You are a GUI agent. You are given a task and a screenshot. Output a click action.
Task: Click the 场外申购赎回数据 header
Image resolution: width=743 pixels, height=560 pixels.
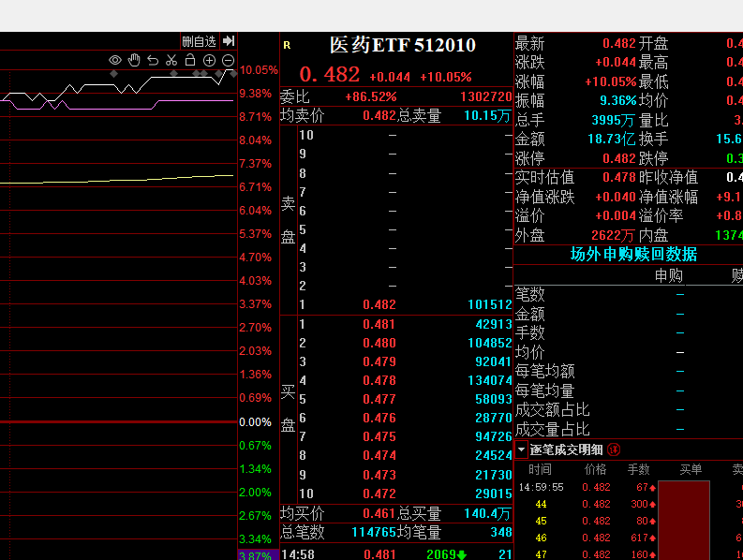pos(633,255)
